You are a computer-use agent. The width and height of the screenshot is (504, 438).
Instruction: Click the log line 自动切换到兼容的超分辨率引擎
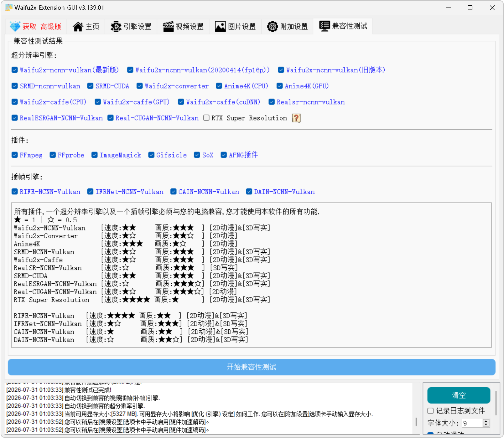75,406
